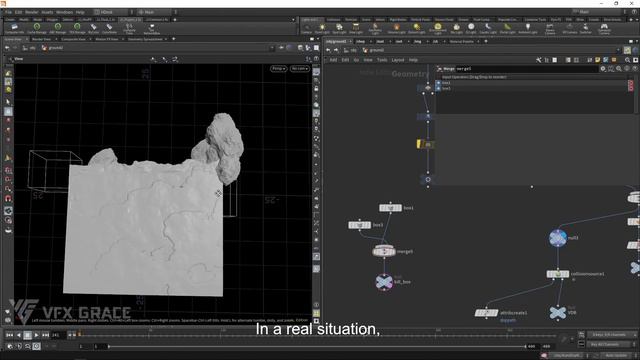Add a new pane tab in network editor
The height and width of the screenshot is (360, 640).
click(x=486, y=41)
